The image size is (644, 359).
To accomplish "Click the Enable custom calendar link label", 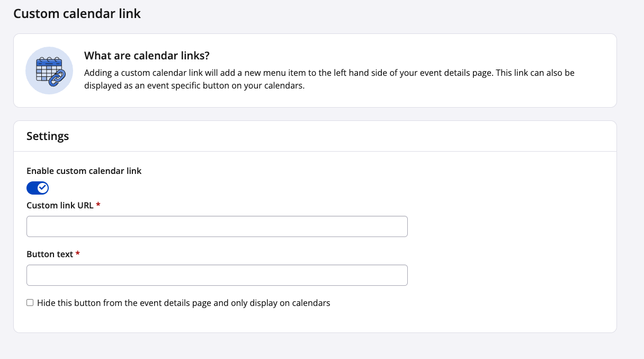I will (x=84, y=171).
